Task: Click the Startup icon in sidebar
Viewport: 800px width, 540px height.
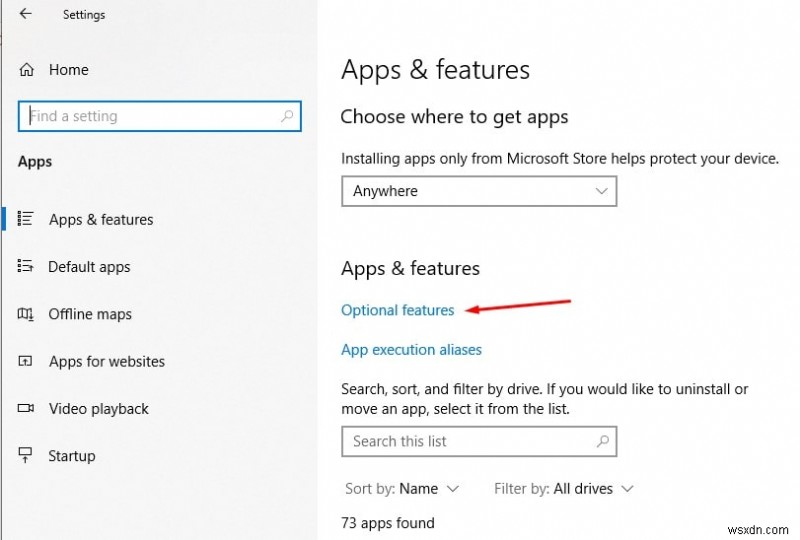Action: coord(27,455)
